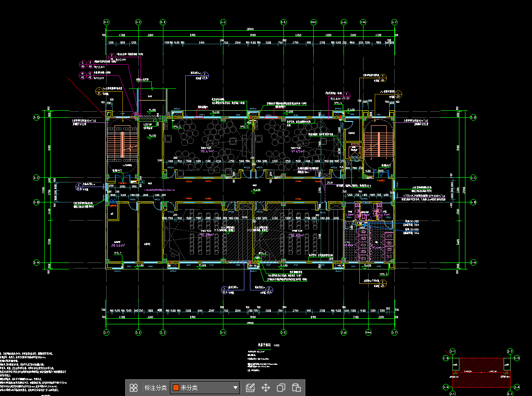Select the left staircase in the floor plan
Image resolution: width=532 pixels, height=396 pixels.
122,144
